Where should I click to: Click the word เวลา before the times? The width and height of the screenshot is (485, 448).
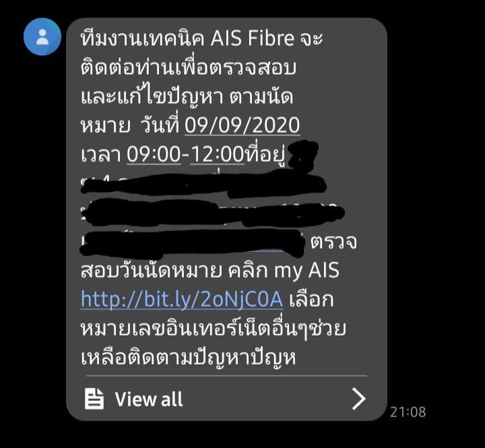pyautogui.click(x=100, y=154)
